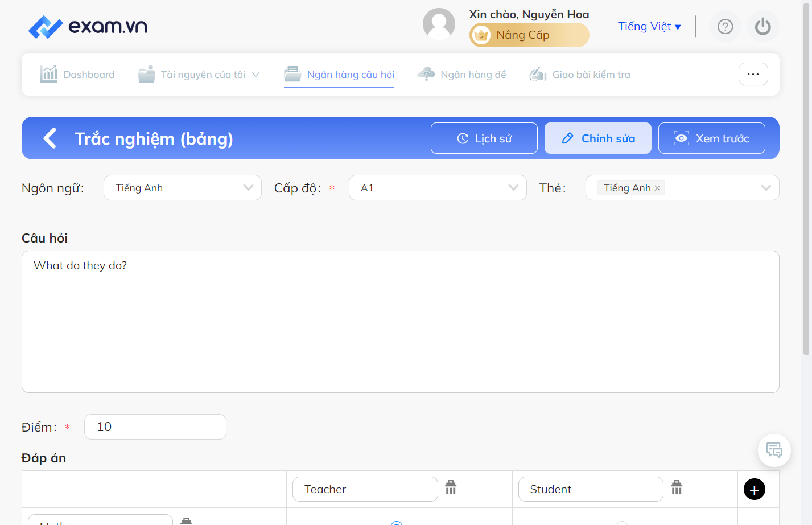
Task: Open the Ngôn ngữ dropdown showing Tiếng Anh
Action: [x=183, y=188]
